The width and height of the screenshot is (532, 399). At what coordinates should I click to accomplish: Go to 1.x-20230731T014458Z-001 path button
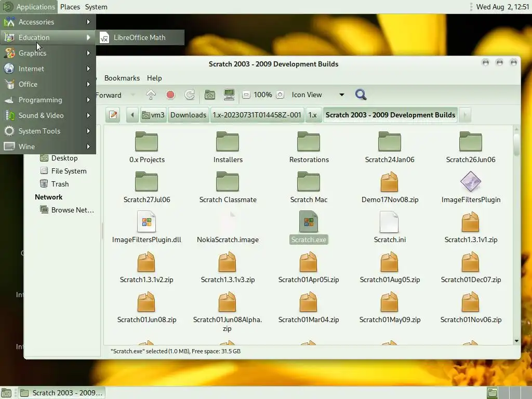coord(257,115)
